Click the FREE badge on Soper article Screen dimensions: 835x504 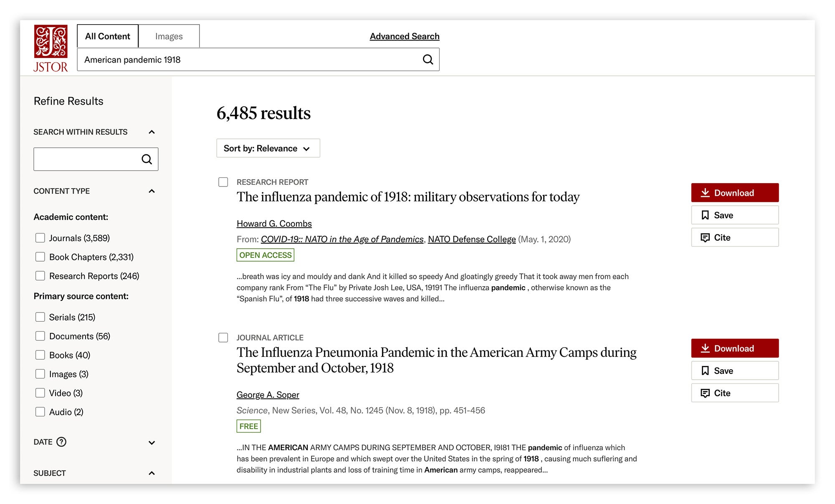(x=248, y=426)
